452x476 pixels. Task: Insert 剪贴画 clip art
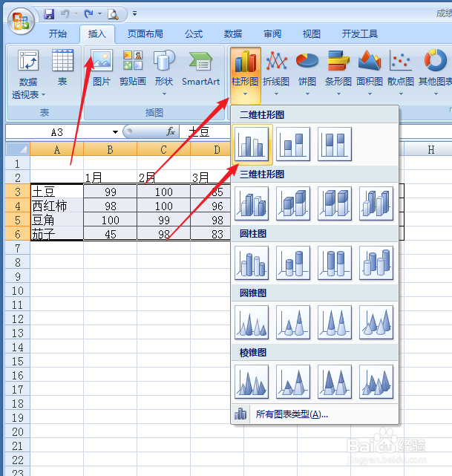tap(133, 68)
